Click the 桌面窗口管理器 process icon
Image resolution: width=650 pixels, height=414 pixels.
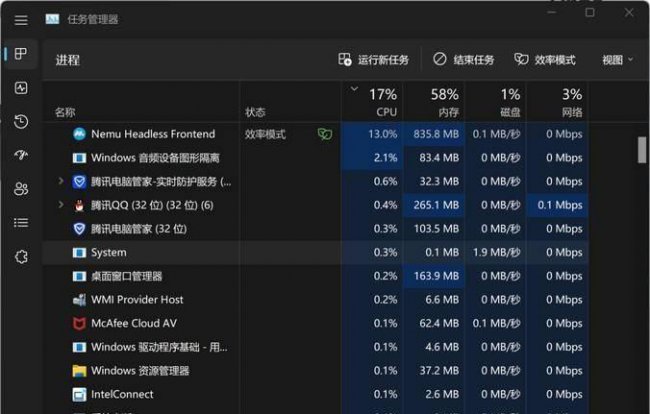coord(79,276)
